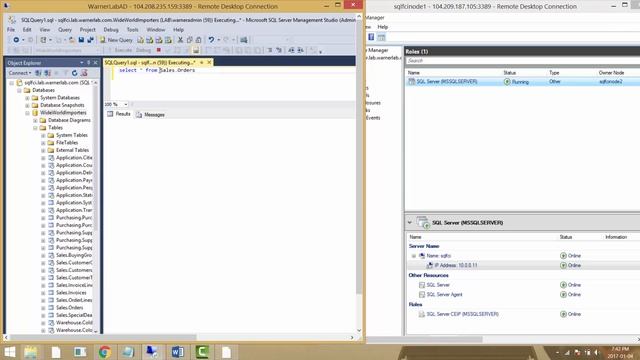Expand the System Databases folder
640x360 pixels.
pyautogui.click(x=27, y=98)
